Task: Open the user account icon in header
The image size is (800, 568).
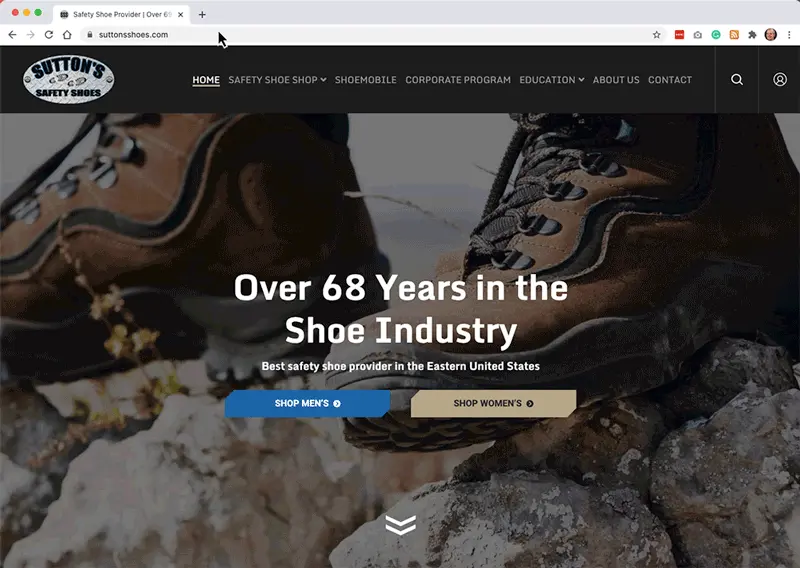Action: pyautogui.click(x=780, y=80)
